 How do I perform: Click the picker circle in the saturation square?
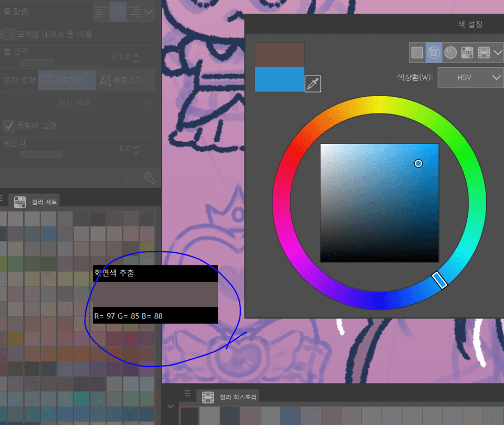[418, 163]
